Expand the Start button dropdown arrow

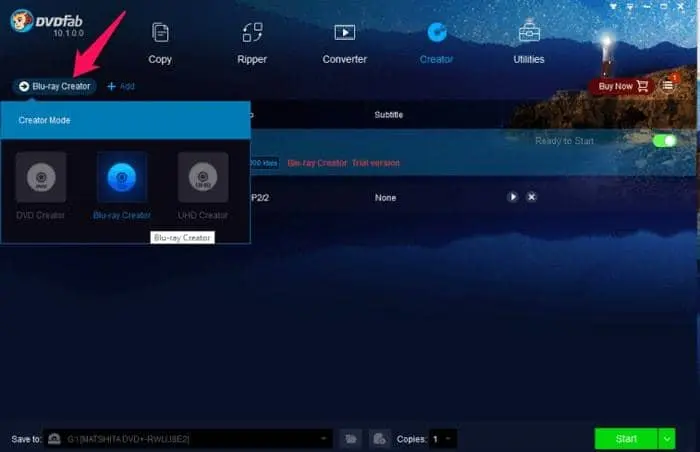point(667,439)
